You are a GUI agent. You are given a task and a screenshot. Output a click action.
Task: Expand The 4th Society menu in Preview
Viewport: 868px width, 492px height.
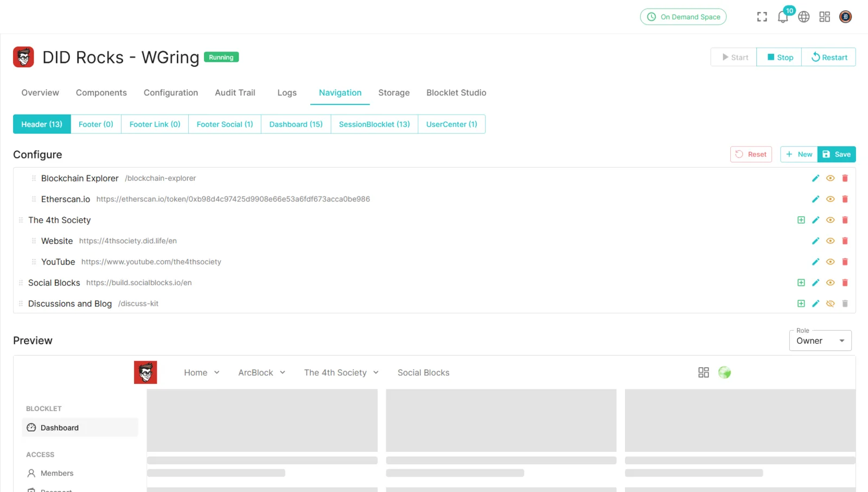tap(342, 373)
